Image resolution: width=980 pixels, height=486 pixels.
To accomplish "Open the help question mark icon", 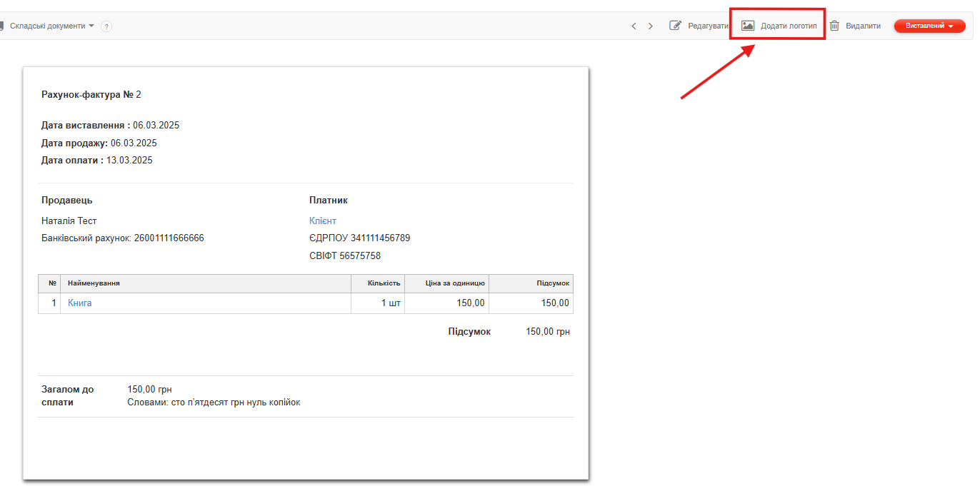I will 106,26.
